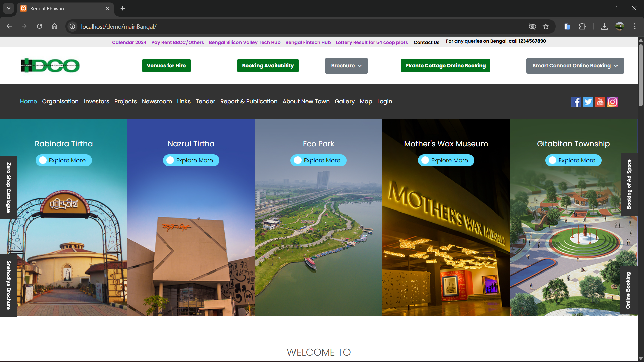Open a new browser tab
This screenshot has width=644, height=362.
pyautogui.click(x=123, y=8)
